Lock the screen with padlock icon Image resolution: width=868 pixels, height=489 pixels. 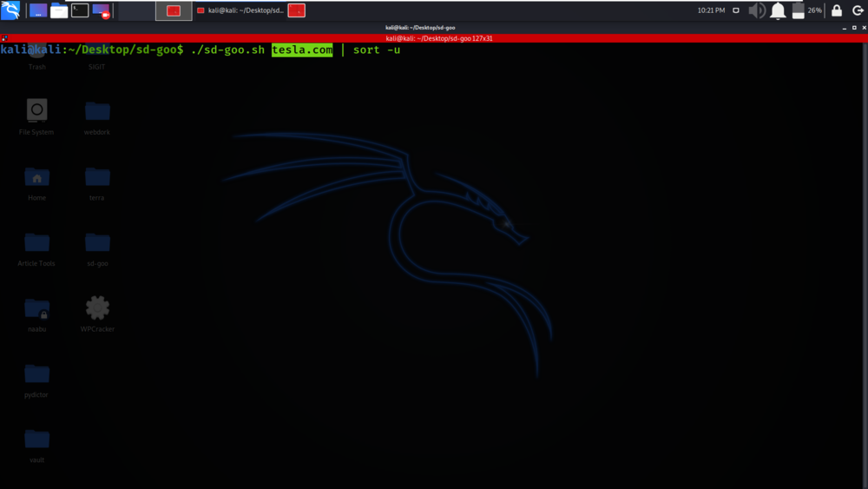pos(837,10)
